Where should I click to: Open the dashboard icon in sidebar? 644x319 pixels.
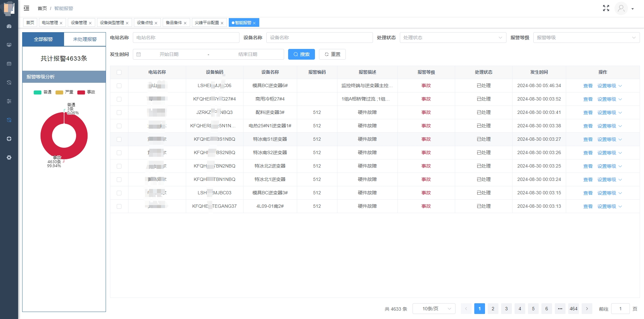(9, 26)
